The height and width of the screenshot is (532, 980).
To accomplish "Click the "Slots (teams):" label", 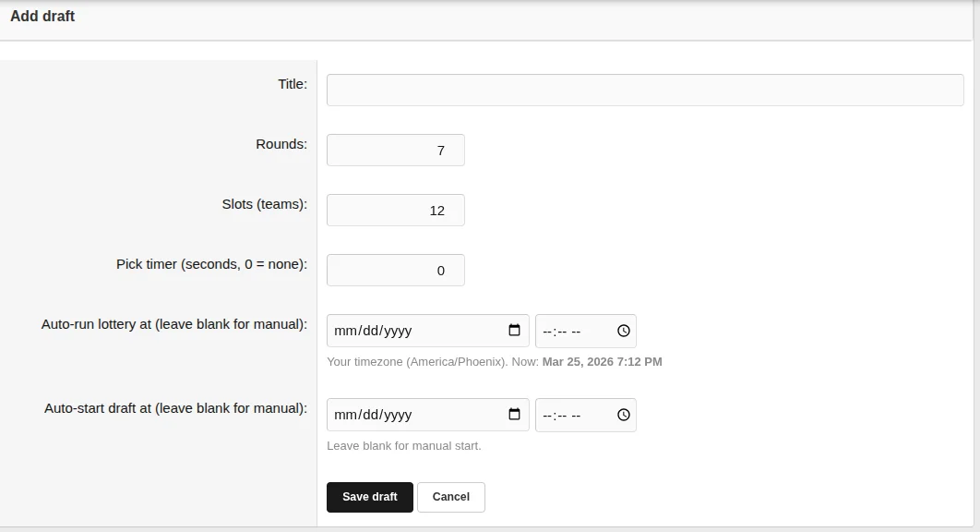I will (264, 204).
